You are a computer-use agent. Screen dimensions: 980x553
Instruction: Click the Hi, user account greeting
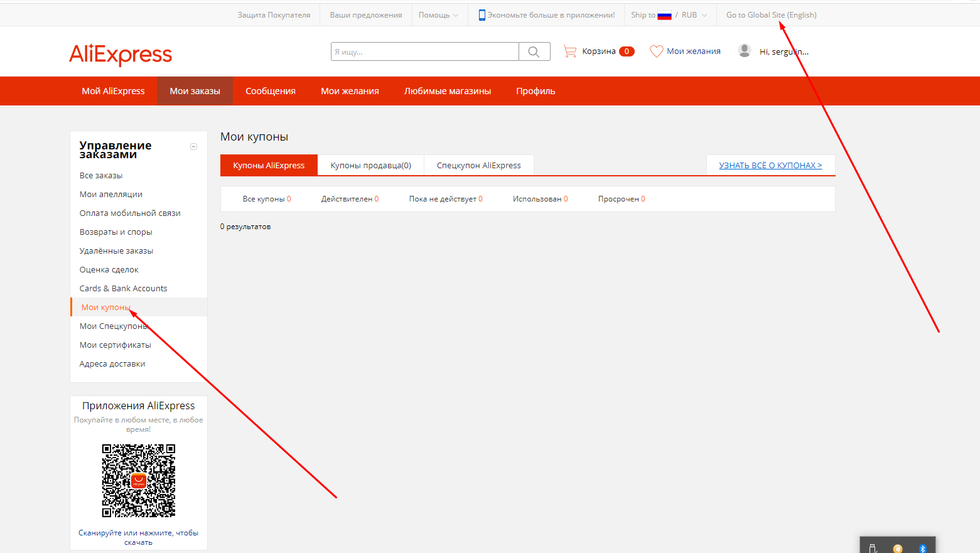click(784, 51)
